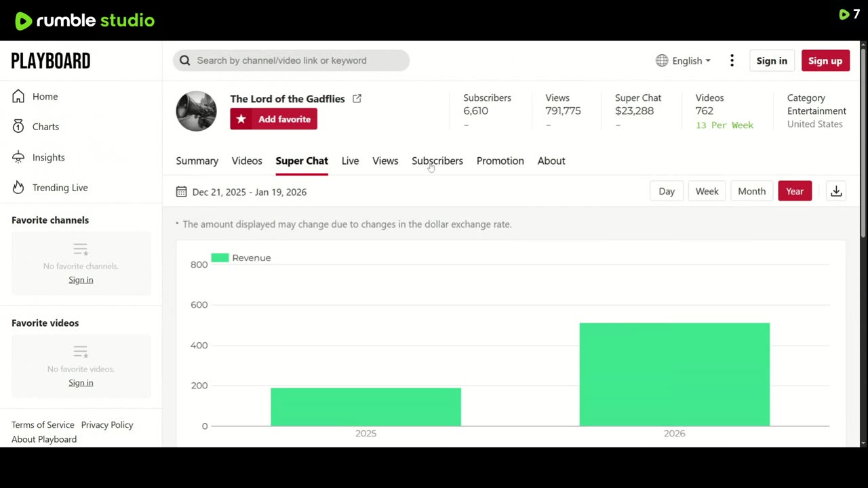The height and width of the screenshot is (488, 868).
Task: Switch to the Promotion tab
Action: click(x=500, y=161)
